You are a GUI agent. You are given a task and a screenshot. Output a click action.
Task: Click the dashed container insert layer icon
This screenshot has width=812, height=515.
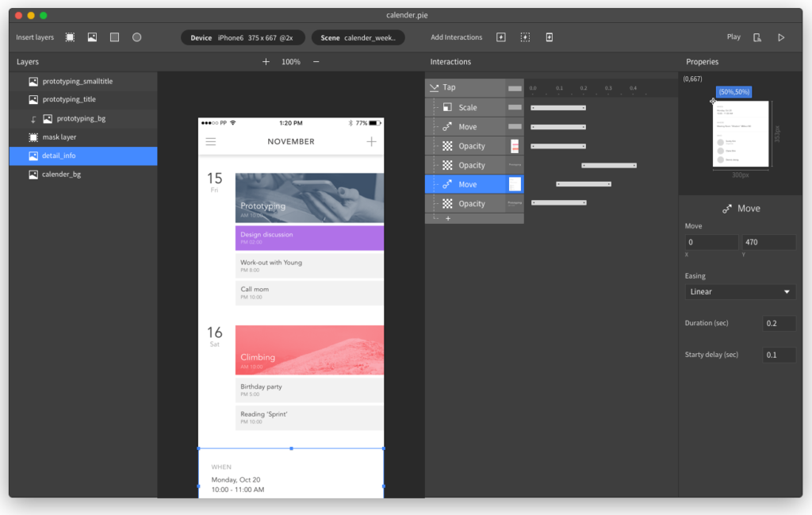[70, 37]
